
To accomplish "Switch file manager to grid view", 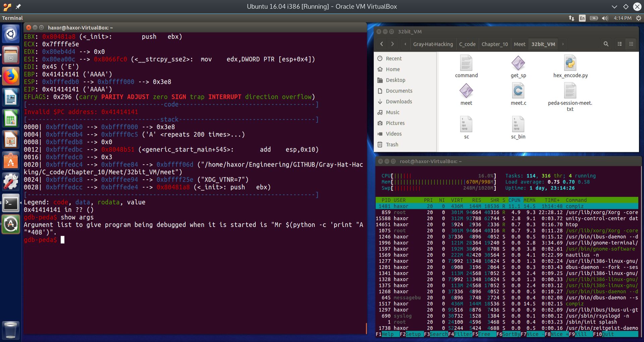I will click(631, 44).
